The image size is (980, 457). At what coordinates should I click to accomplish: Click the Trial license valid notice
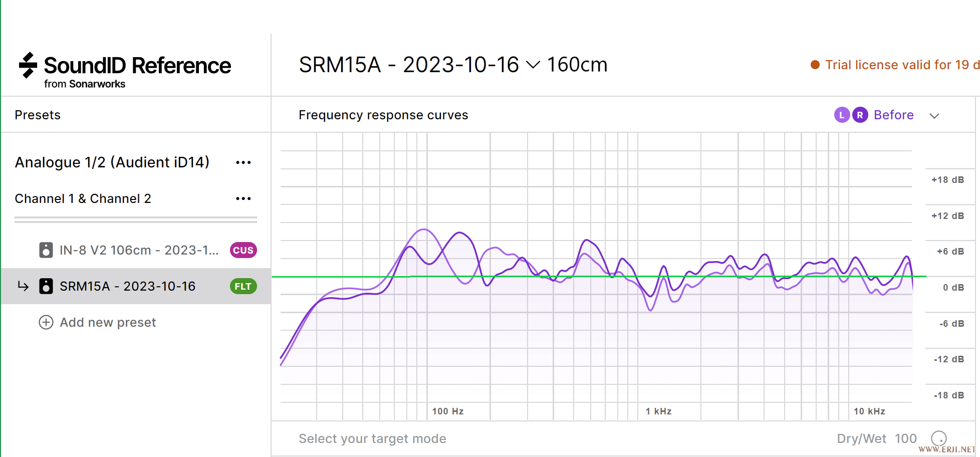902,65
